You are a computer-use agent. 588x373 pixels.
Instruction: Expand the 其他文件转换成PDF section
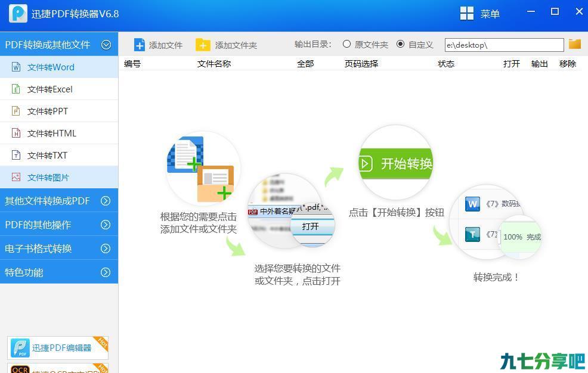tap(106, 201)
